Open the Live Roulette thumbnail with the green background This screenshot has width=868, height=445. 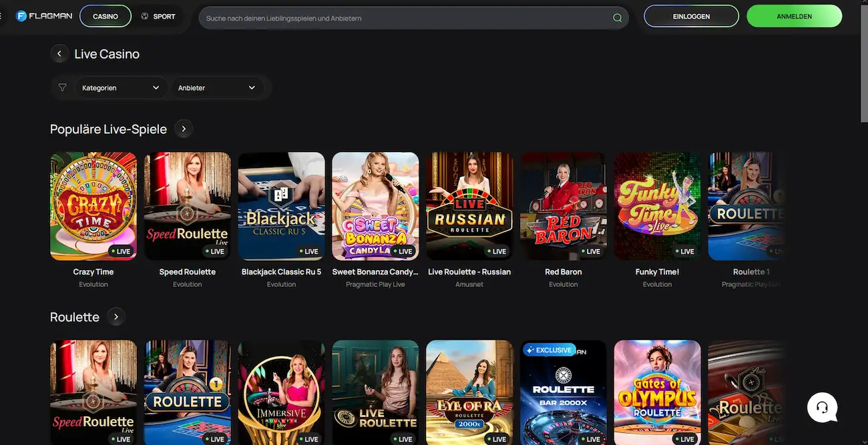[x=375, y=392]
